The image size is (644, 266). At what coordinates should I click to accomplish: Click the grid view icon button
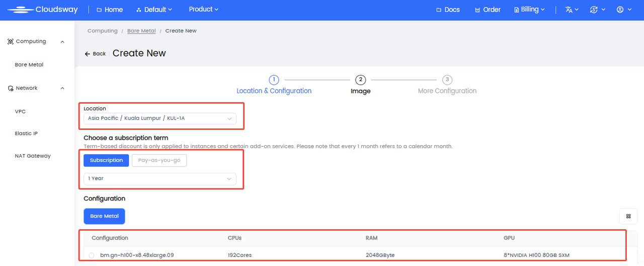[628, 216]
